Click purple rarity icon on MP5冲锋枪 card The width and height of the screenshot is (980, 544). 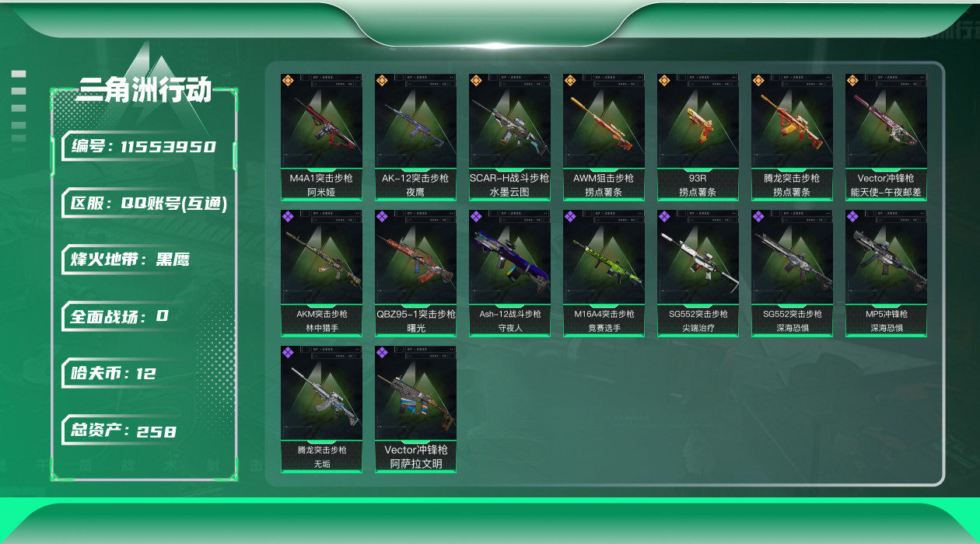(x=852, y=216)
